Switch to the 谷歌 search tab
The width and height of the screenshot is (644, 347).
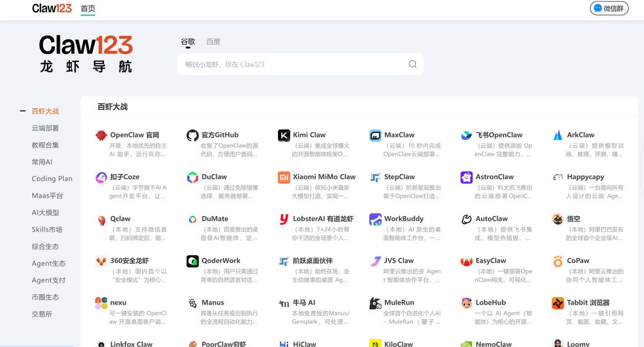[x=188, y=42]
